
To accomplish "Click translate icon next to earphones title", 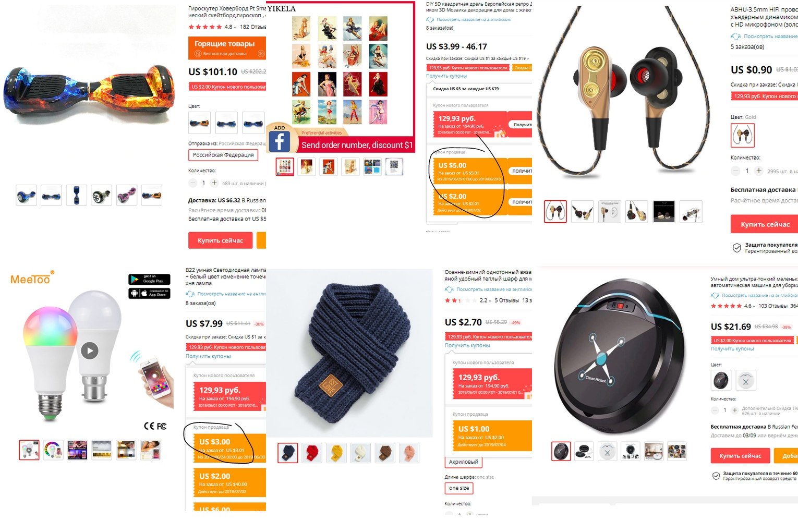I will pyautogui.click(x=735, y=37).
